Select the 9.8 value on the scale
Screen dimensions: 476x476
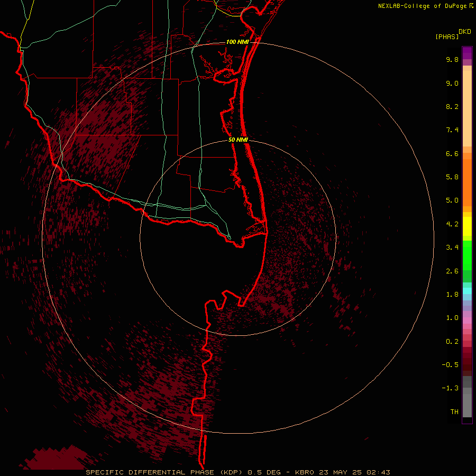point(452,59)
